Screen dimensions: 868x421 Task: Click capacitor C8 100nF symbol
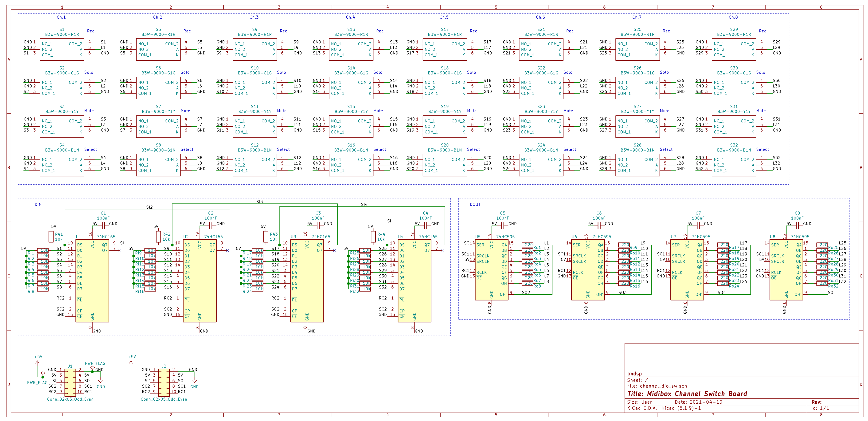[x=797, y=226]
